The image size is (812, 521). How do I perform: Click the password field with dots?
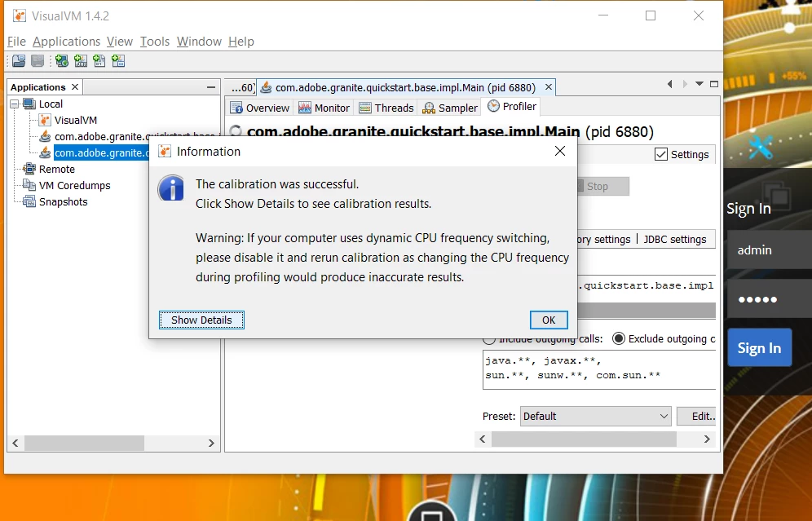(770, 299)
